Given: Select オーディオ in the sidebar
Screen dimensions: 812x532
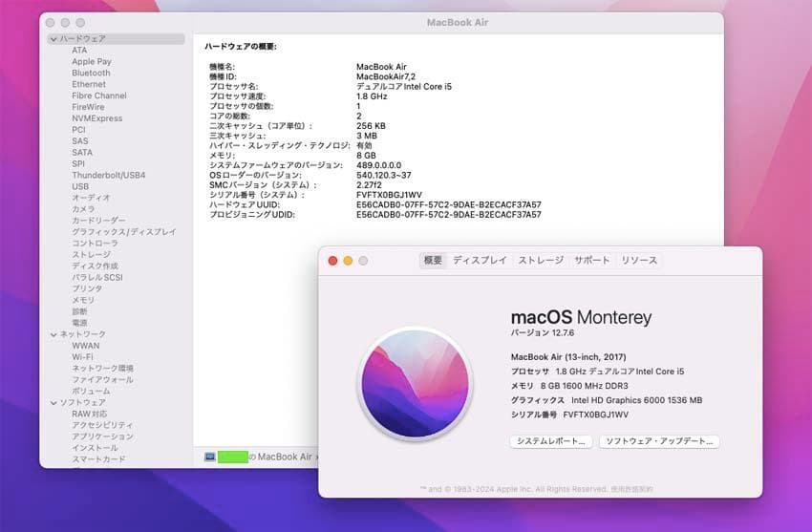Looking at the screenshot, I should pyautogui.click(x=91, y=198).
